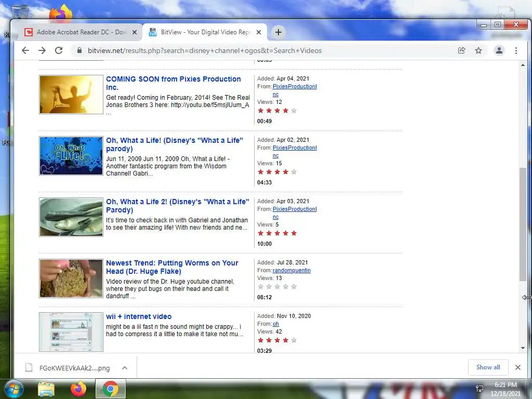The width and height of the screenshot is (532, 399).
Task: Click the page scrollbar up arrow
Action: (x=523, y=65)
